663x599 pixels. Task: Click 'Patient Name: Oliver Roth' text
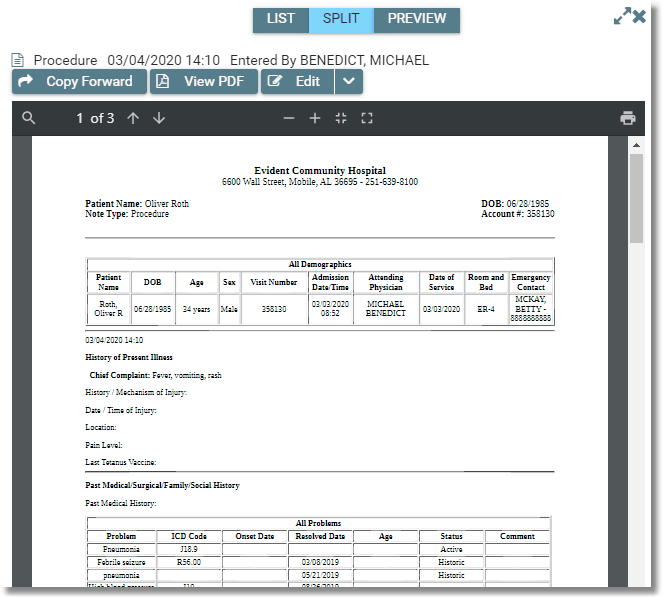pos(137,204)
